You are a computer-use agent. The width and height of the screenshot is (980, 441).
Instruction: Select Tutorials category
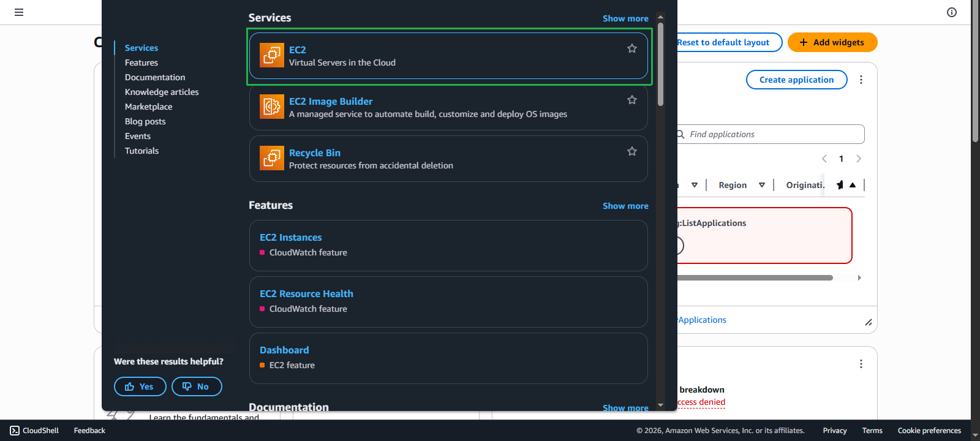click(141, 151)
